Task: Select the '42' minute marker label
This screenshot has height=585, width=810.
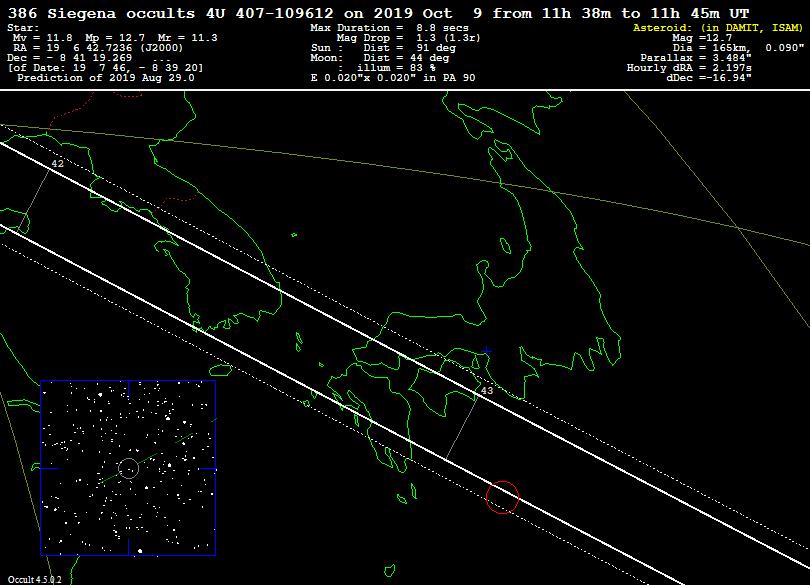Action: (57, 164)
